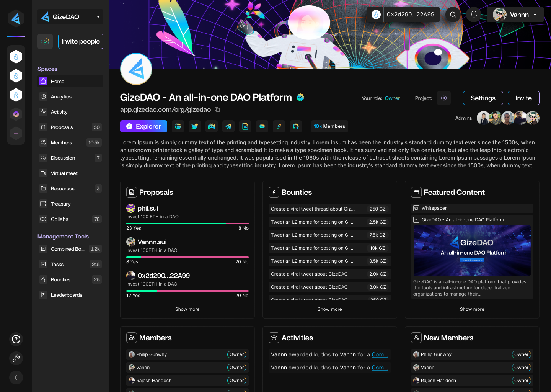The height and width of the screenshot is (392, 551).
Task: Open the search icon in header
Action: pyautogui.click(x=453, y=15)
